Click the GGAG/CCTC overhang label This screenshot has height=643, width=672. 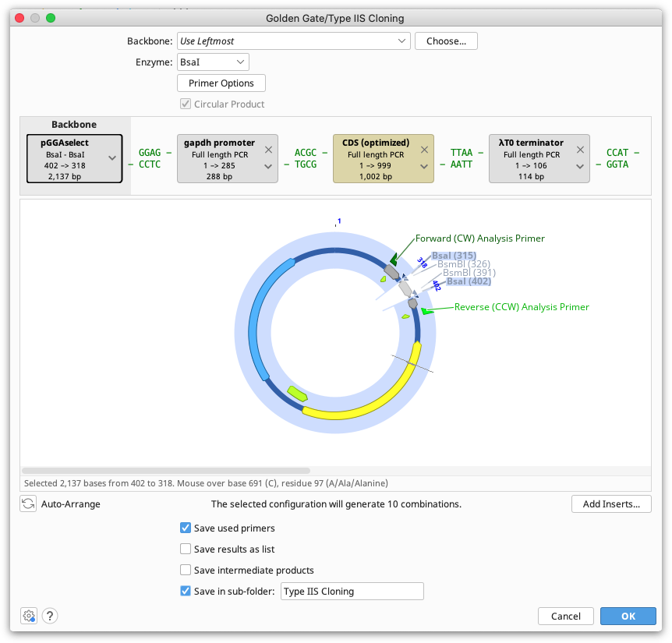tap(150, 158)
